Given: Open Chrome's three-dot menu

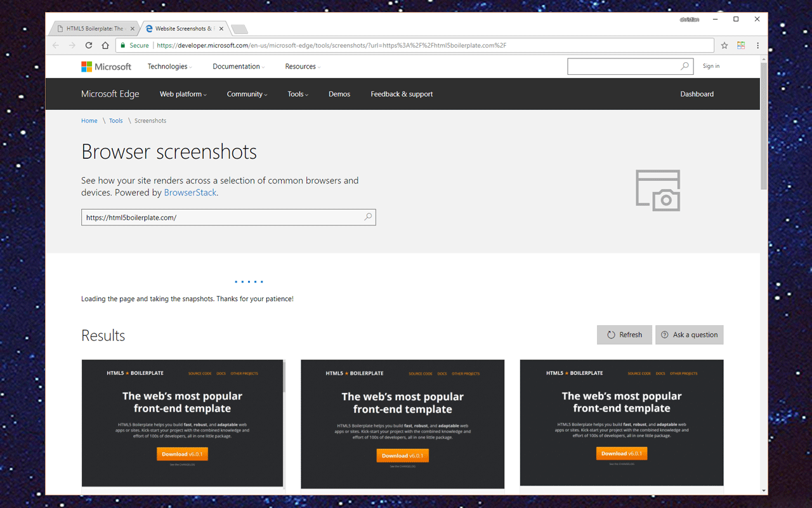Looking at the screenshot, I should point(757,45).
